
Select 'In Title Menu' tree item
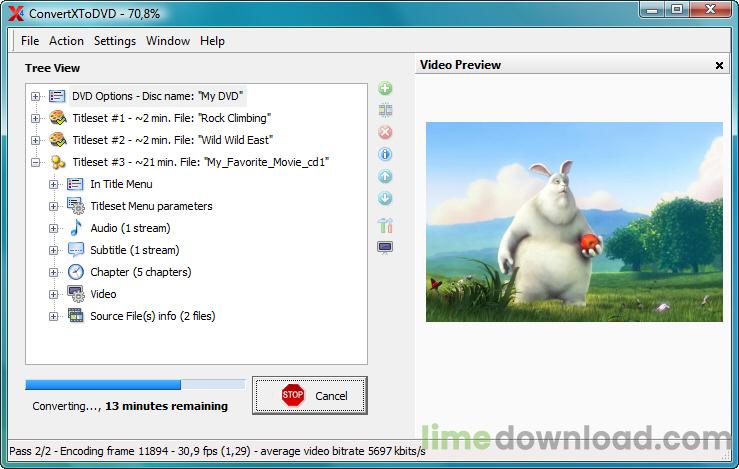121,184
